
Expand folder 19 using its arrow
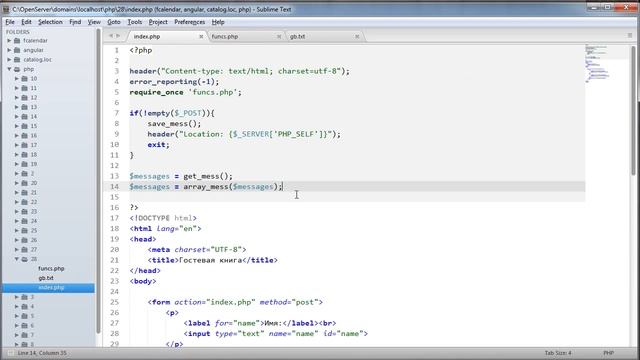click(17, 164)
